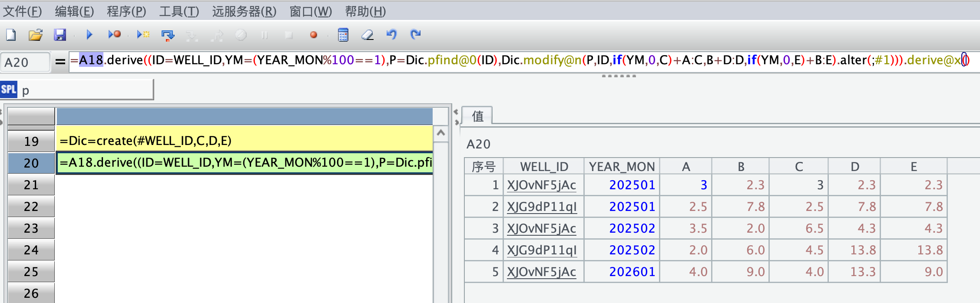This screenshot has height=303, width=980.
Task: Click the step over icon
Action: click(168, 35)
